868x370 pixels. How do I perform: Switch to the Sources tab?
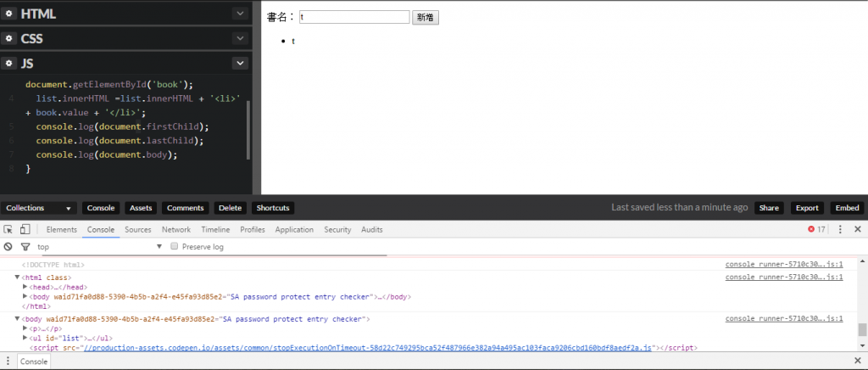(x=138, y=229)
